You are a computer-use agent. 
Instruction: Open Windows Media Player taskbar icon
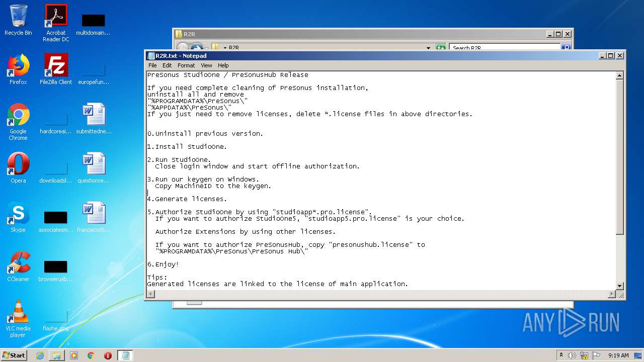tap(74, 355)
